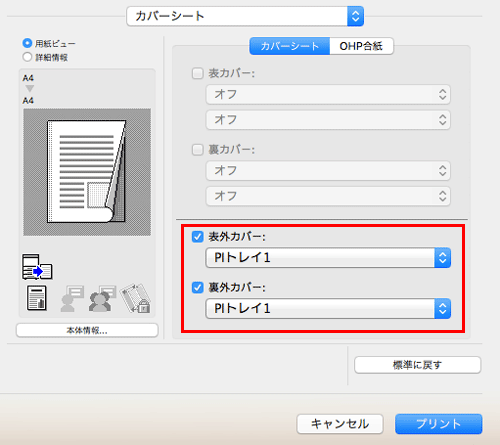Screen dimensions: 500x445
Task: Uncheck the 裏外カバー checkbox
Action: (198, 287)
